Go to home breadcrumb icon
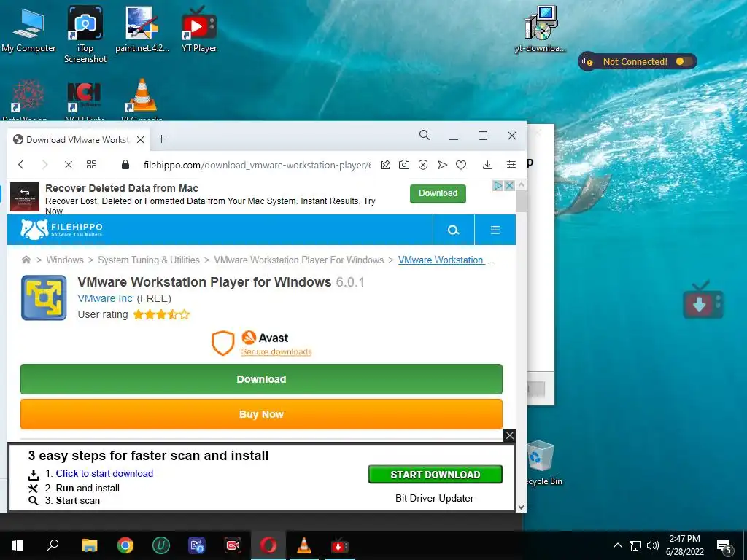747x560 pixels. [x=26, y=260]
